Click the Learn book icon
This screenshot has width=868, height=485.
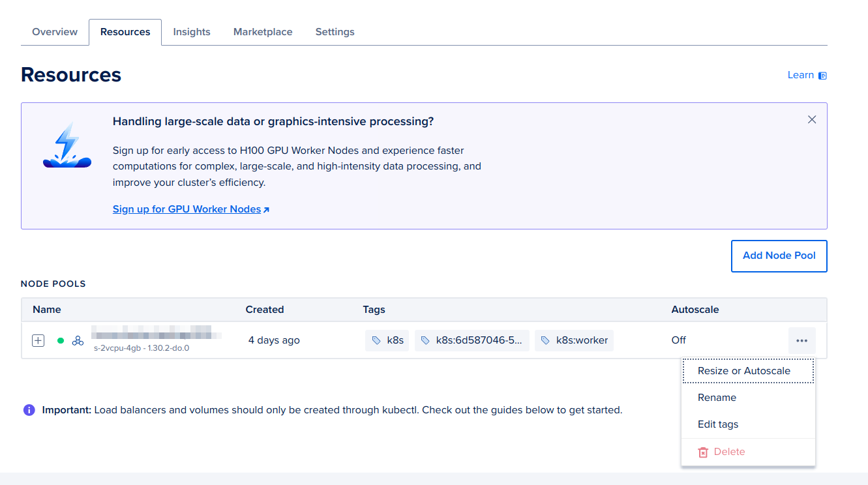coord(822,76)
